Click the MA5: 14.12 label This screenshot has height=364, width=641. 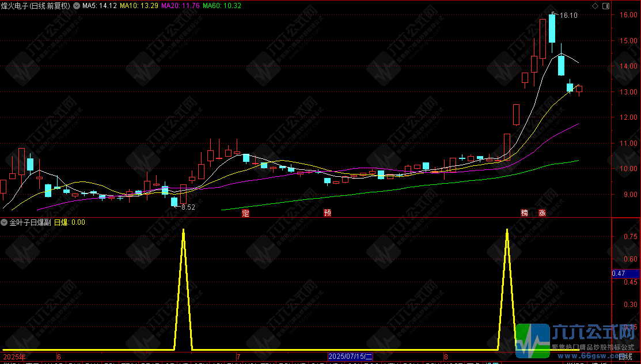click(x=100, y=6)
